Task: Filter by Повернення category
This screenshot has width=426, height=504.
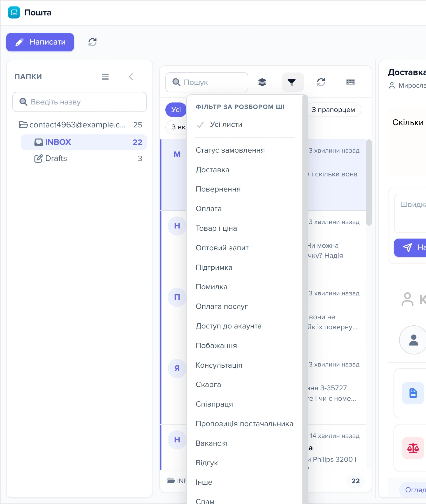Action: point(244,189)
